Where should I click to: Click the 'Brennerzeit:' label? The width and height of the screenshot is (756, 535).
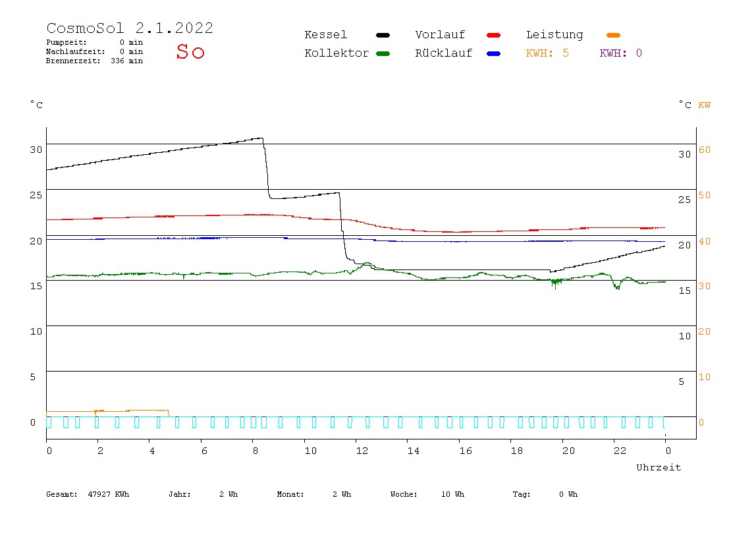click(x=73, y=61)
